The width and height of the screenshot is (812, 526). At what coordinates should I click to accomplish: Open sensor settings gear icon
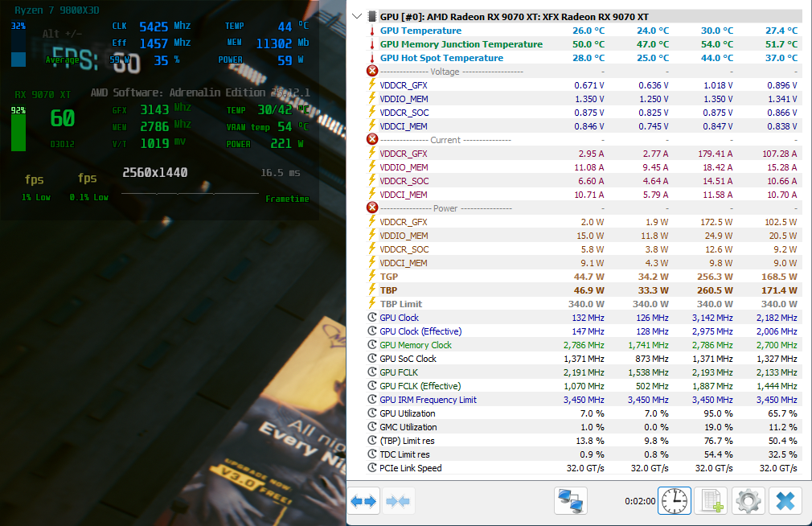click(748, 501)
